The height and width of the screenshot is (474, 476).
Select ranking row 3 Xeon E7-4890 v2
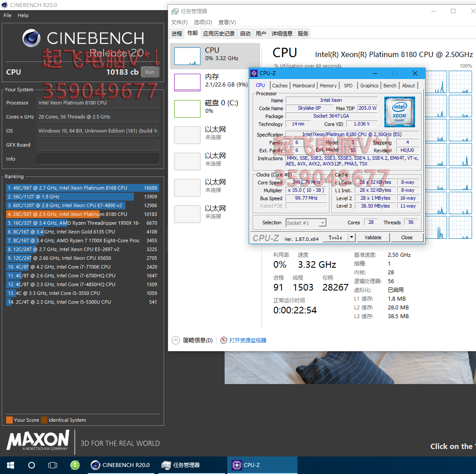[82, 205]
